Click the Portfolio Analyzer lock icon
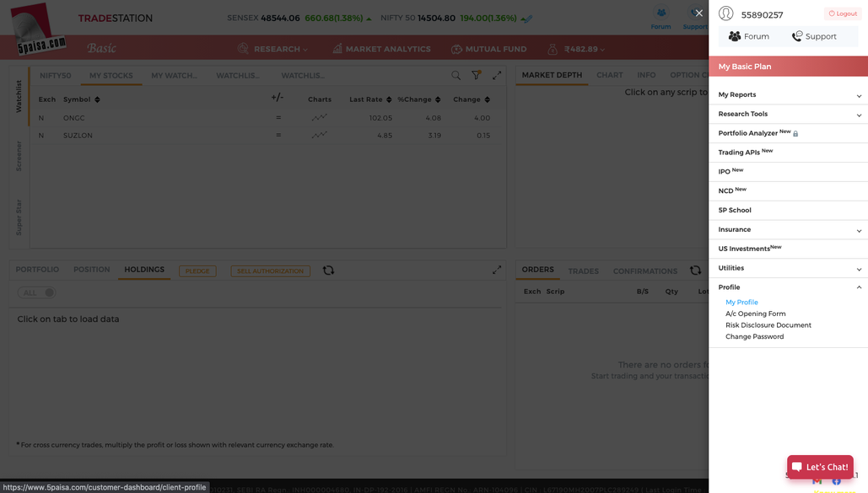 pos(795,134)
